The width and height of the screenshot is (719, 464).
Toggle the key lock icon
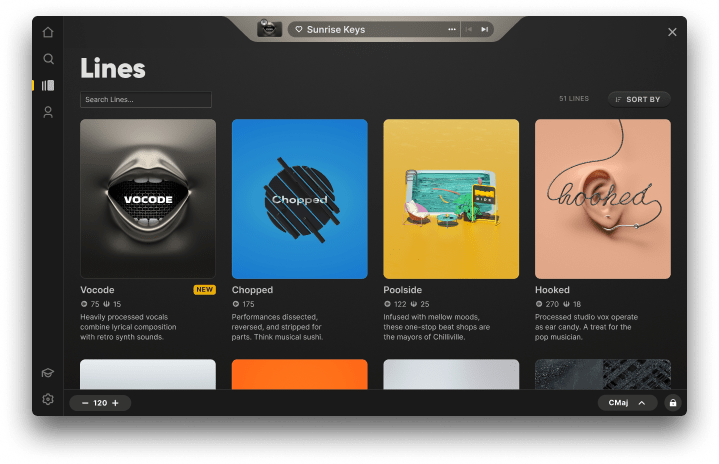tap(673, 403)
